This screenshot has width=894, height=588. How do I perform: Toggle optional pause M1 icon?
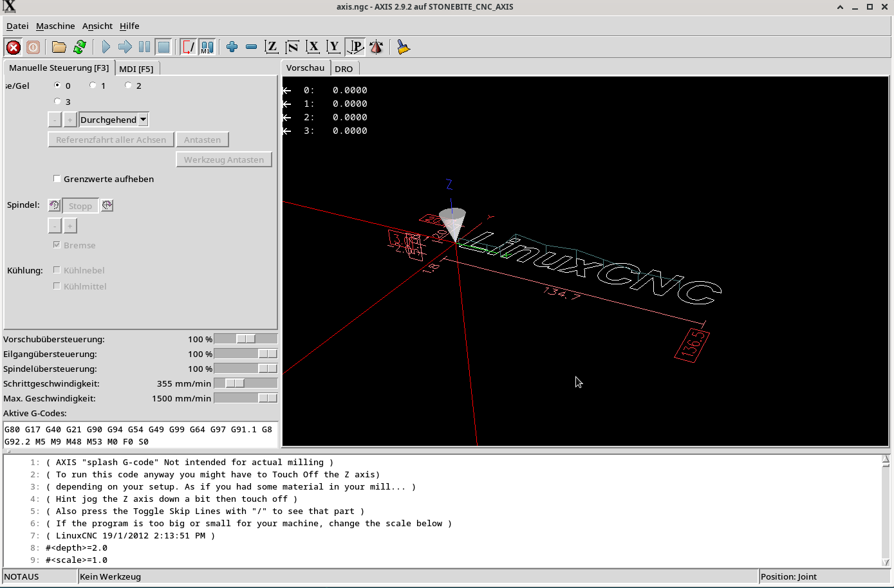(207, 47)
